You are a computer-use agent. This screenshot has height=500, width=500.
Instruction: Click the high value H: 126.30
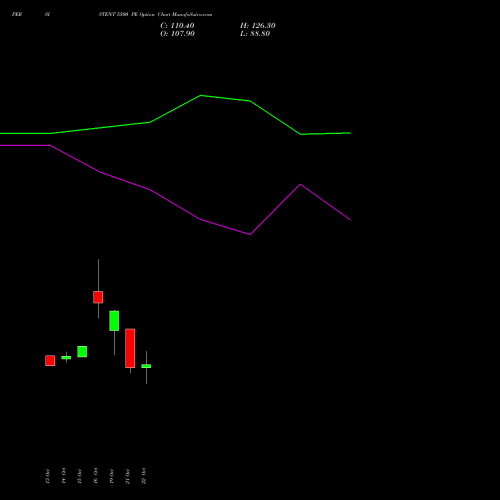258,26
